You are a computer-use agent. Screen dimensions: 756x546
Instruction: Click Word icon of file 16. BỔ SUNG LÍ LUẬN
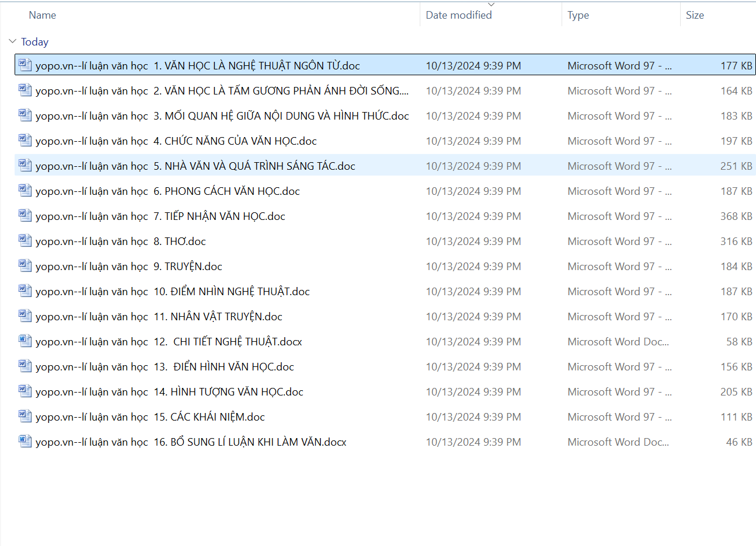(25, 441)
